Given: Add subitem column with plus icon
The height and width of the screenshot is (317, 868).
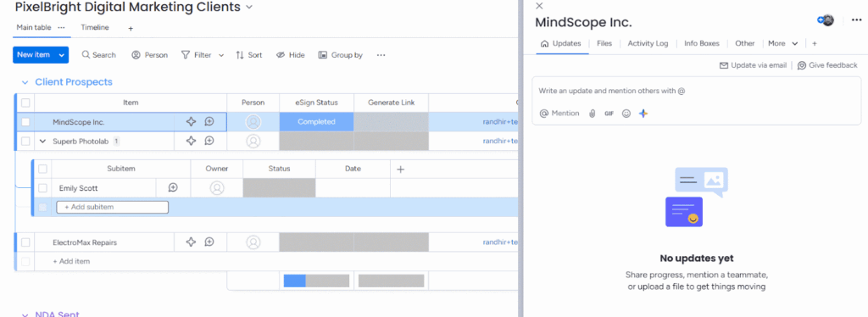Looking at the screenshot, I should pos(401,170).
